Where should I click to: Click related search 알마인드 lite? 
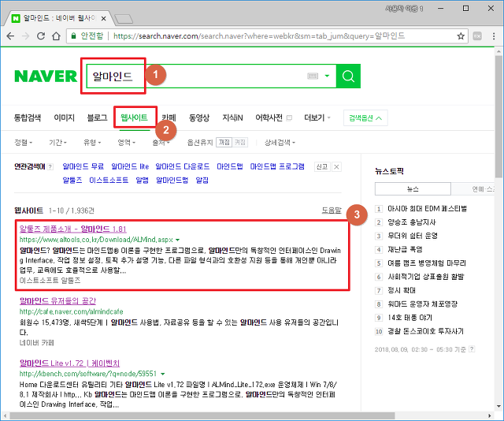(130, 166)
